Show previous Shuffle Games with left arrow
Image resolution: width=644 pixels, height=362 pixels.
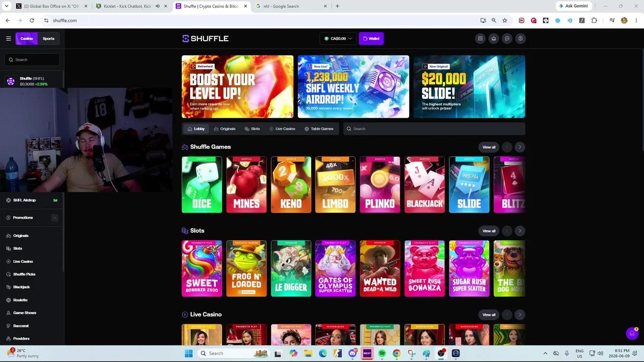pos(507,147)
